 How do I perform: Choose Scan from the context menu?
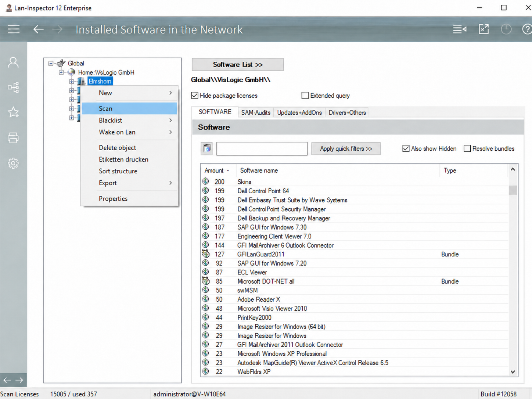click(129, 108)
